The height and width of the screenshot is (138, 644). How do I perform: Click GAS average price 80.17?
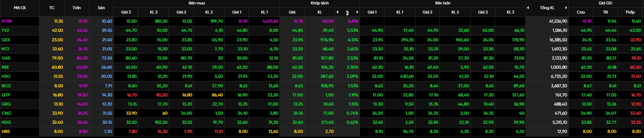611,58
